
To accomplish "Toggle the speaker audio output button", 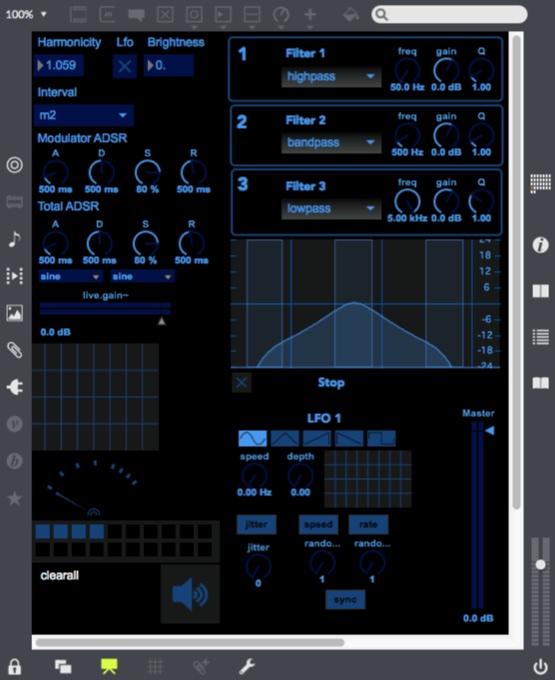I will pyautogui.click(x=190, y=594).
